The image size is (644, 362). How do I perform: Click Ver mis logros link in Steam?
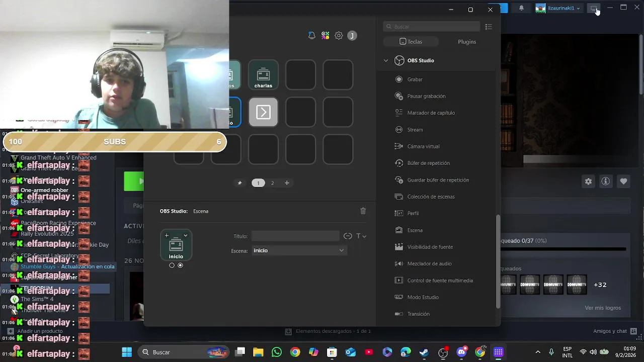(603, 308)
